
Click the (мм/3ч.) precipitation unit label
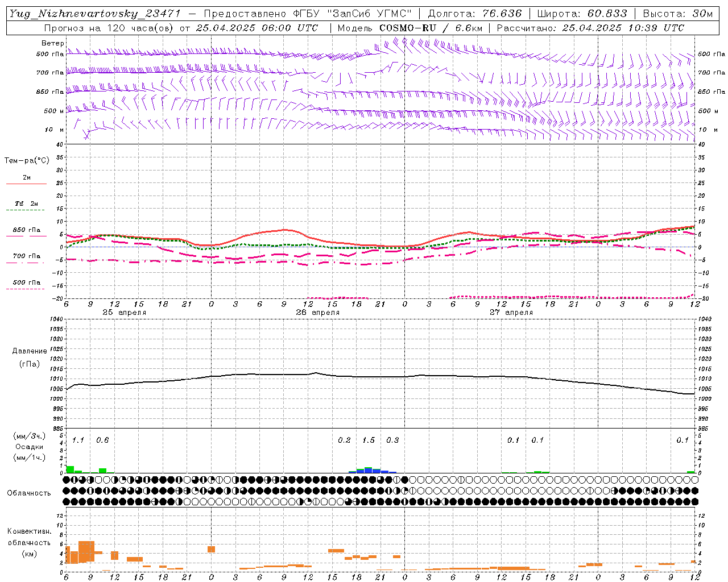pyautogui.click(x=30, y=436)
